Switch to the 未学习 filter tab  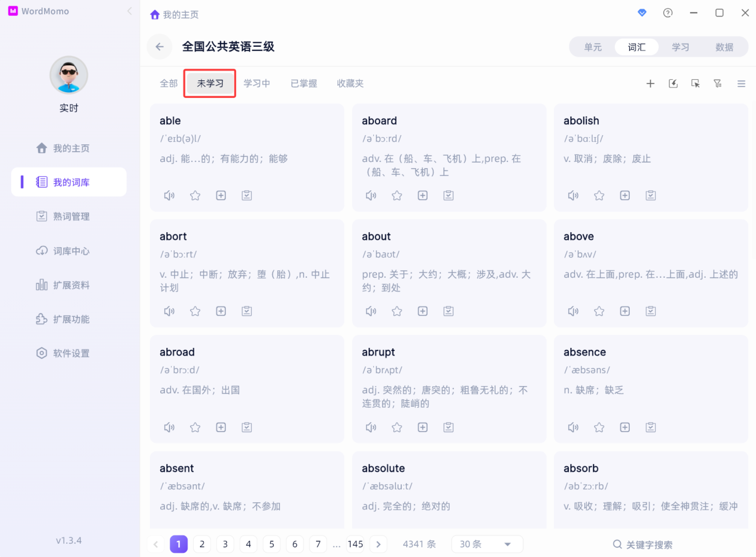click(210, 83)
